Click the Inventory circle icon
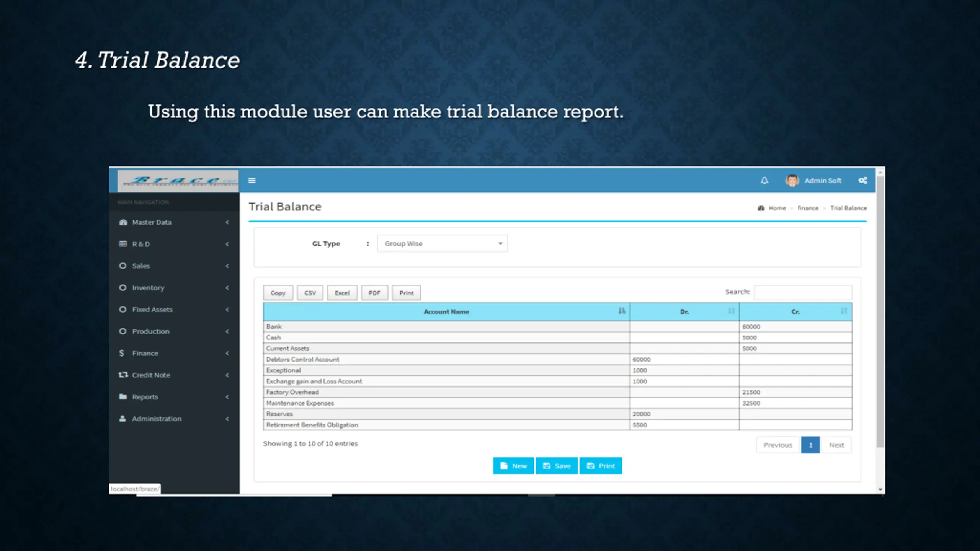Screen dimensions: 980x551 click(x=122, y=287)
